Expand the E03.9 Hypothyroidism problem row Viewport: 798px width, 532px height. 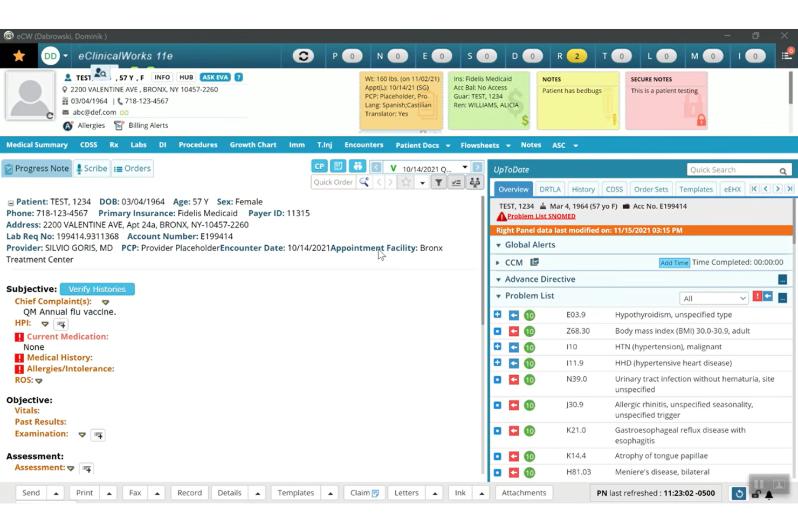click(x=497, y=314)
